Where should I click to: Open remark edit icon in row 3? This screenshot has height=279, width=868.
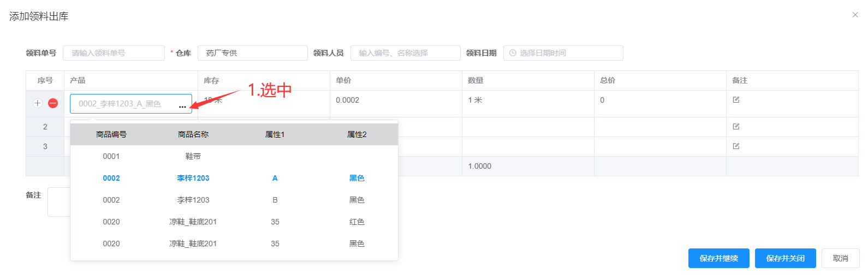(736, 146)
